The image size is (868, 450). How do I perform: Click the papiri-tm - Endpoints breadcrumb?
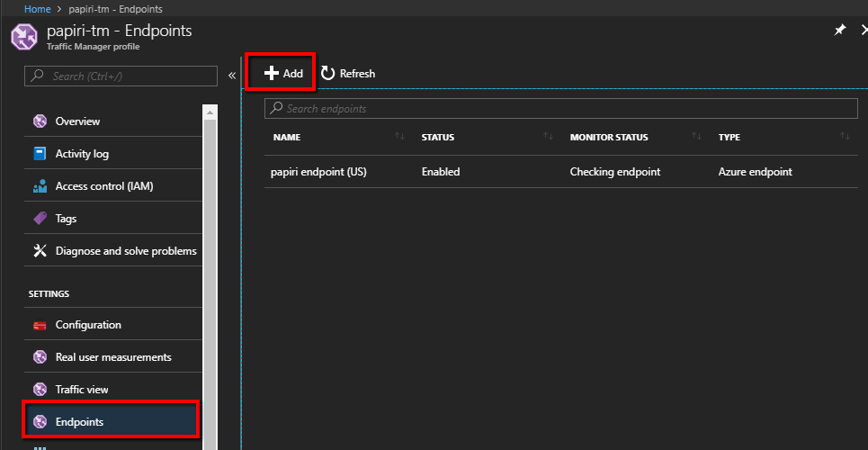coord(115,9)
